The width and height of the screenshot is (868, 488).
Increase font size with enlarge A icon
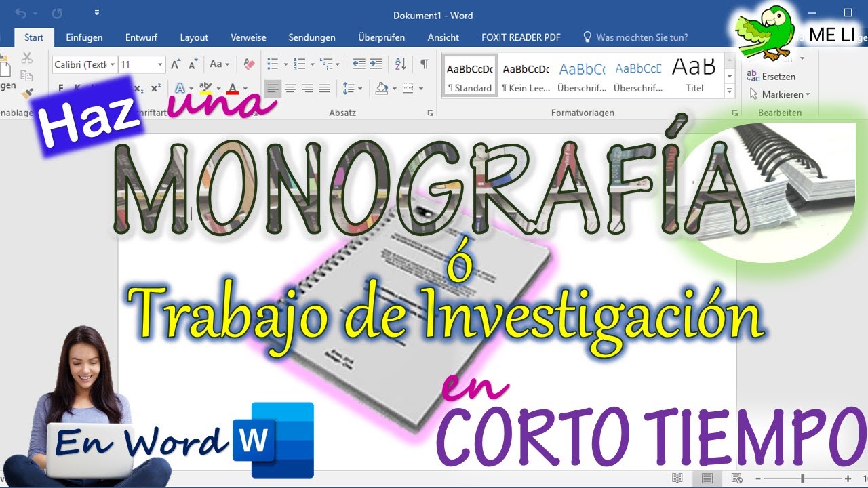click(176, 64)
